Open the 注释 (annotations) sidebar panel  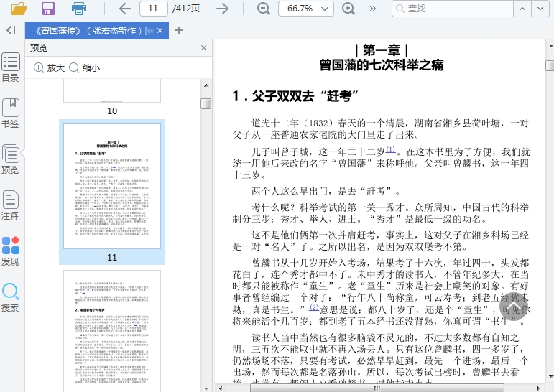(x=10, y=205)
